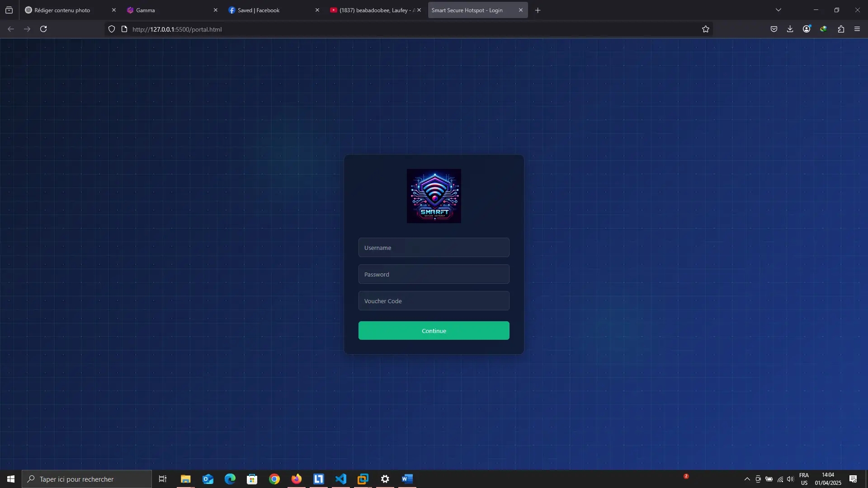Image resolution: width=868 pixels, height=488 pixels.
Task: Click the Firefox icon in the taskbar
Action: 297,479
